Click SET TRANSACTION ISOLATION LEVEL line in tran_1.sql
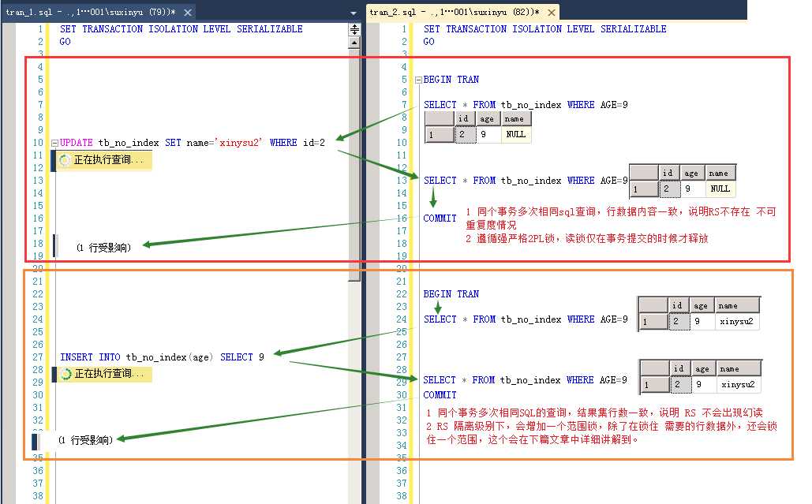The height and width of the screenshot is (504, 812). (x=181, y=29)
